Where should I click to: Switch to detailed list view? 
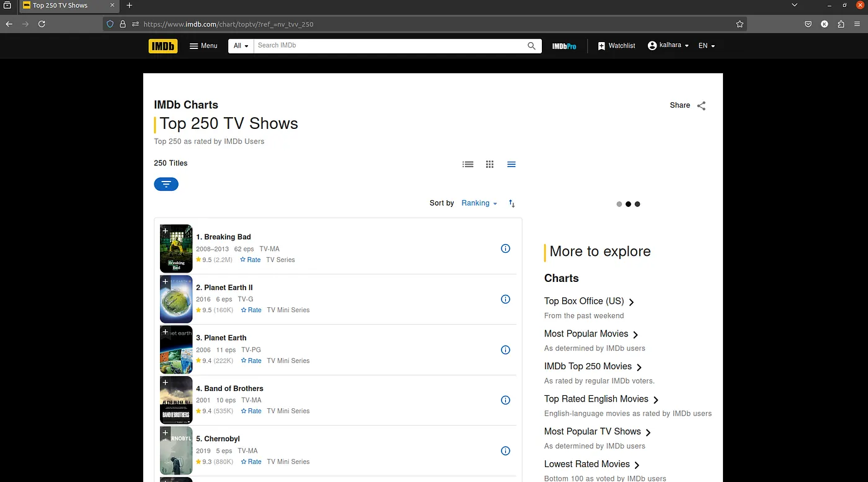(x=468, y=164)
